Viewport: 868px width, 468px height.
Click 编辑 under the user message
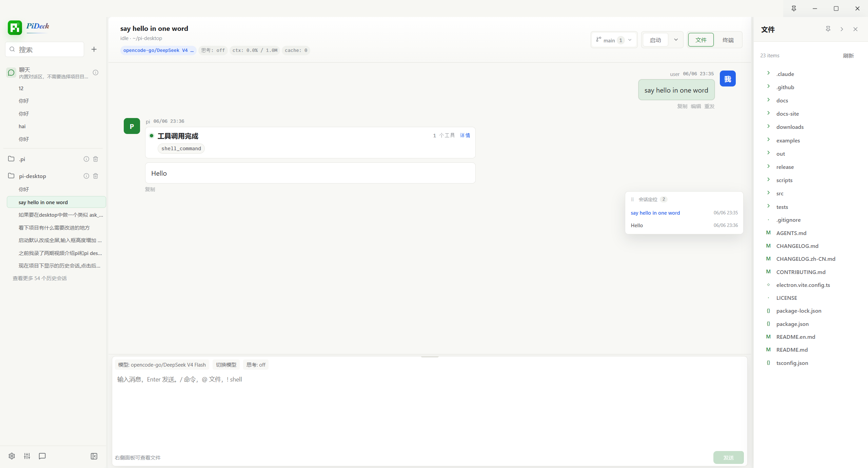tap(696, 106)
